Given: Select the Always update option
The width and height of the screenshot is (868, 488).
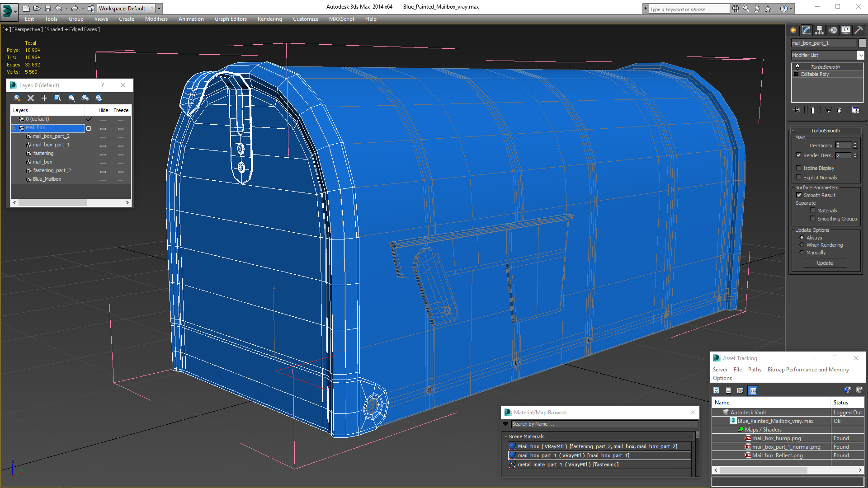Looking at the screenshot, I should 802,237.
